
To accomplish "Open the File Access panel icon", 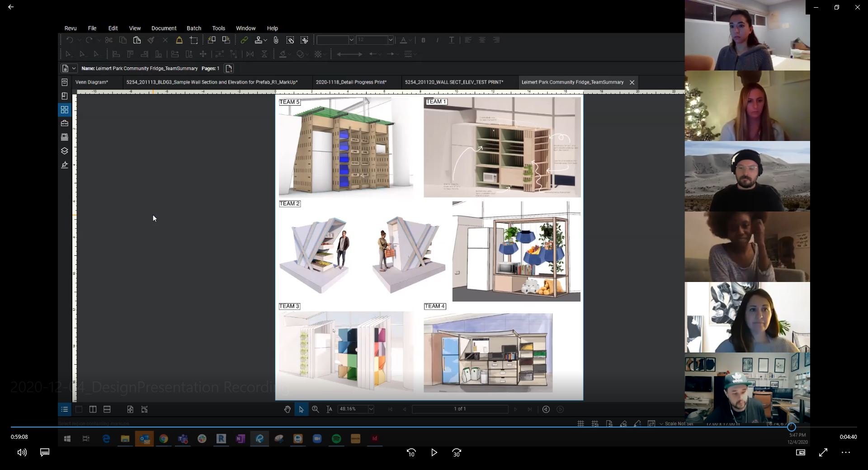I will pos(65,82).
